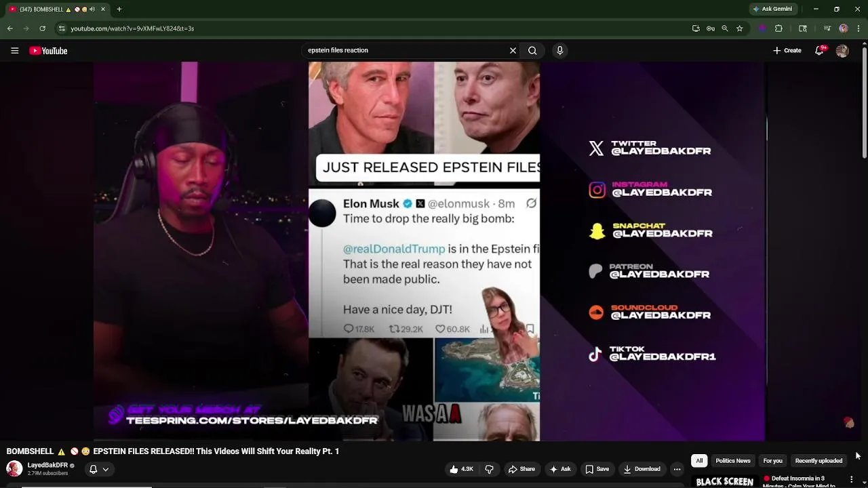Click the '2.79M subscribers' text

coord(47,473)
